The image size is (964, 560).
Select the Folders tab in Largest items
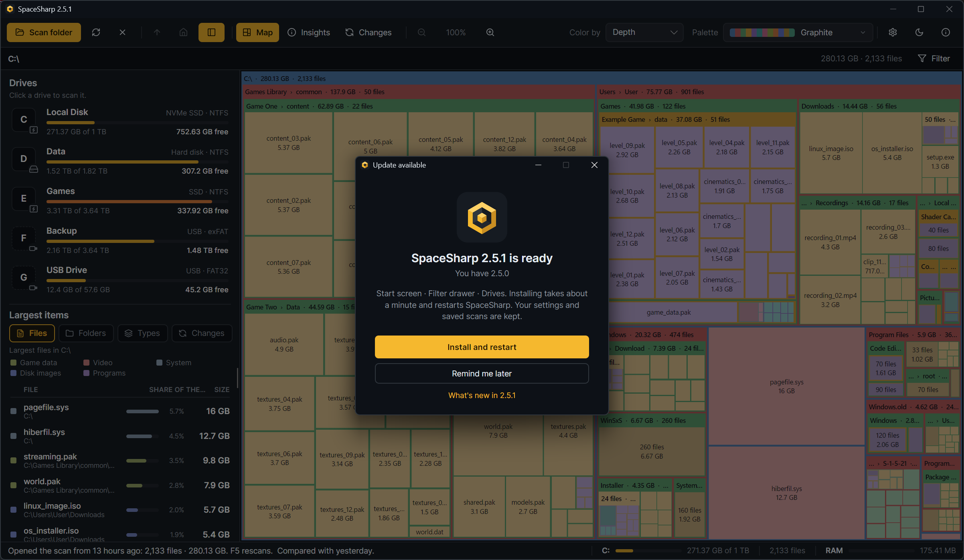(x=86, y=333)
